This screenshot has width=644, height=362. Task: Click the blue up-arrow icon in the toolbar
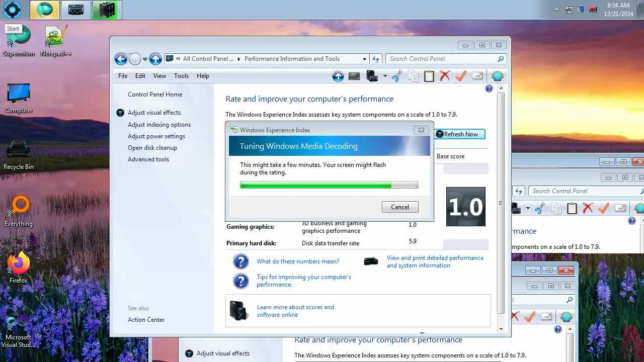(x=338, y=76)
